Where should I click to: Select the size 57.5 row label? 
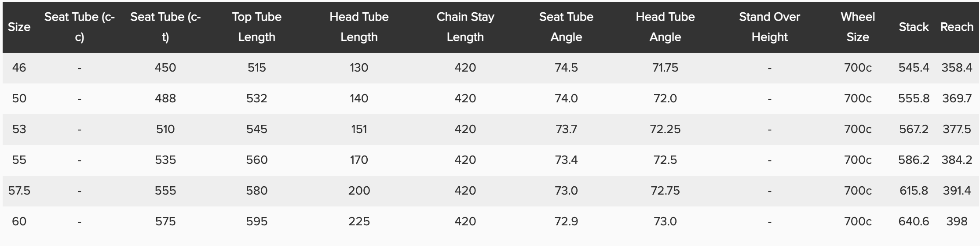click(x=19, y=191)
